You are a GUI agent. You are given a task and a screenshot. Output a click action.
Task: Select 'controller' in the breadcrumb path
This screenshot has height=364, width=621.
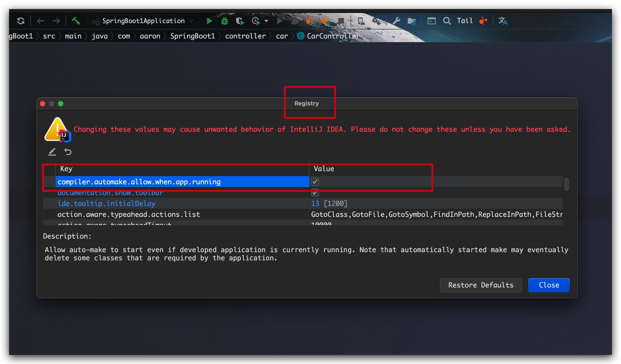[x=246, y=36]
